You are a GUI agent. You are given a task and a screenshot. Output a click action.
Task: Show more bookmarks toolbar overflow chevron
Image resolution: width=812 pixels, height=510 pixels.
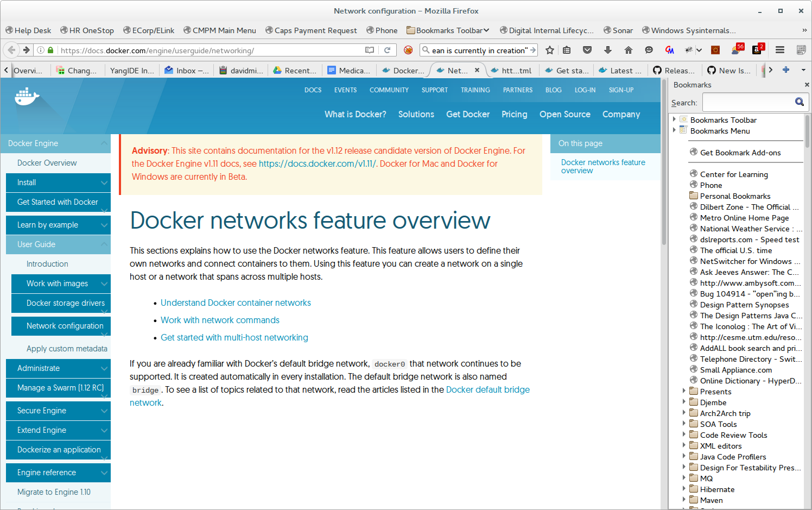tap(804, 30)
